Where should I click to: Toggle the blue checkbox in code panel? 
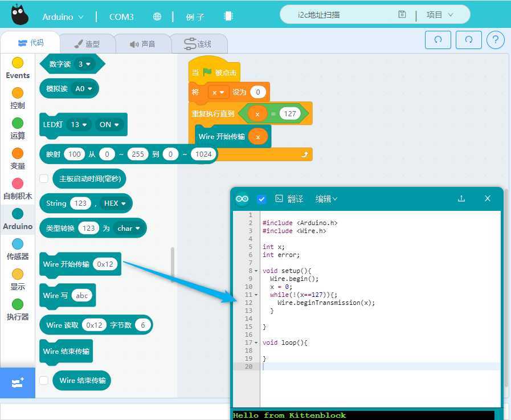click(261, 199)
